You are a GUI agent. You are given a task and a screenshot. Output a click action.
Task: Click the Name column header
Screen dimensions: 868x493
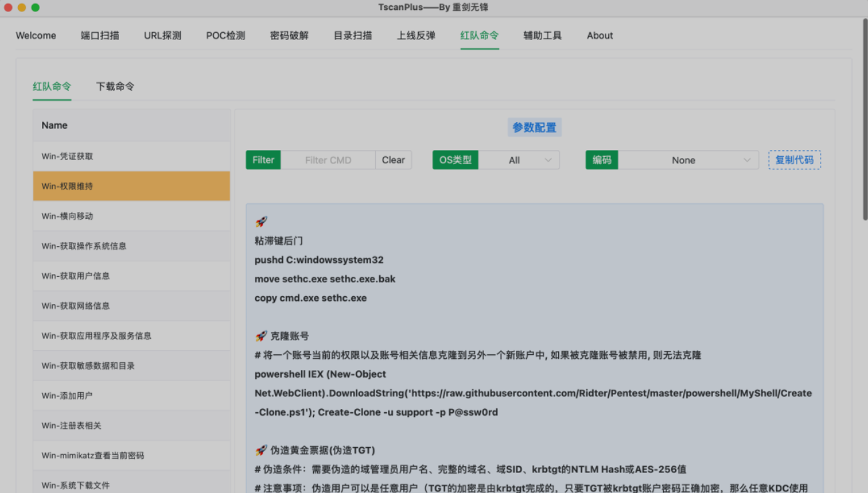pos(132,125)
